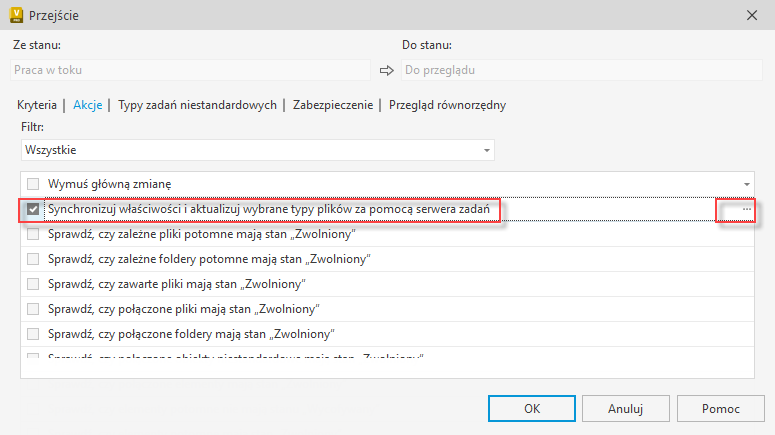This screenshot has height=435, width=775.
Task: Click the Anuluj button
Action: tap(625, 409)
